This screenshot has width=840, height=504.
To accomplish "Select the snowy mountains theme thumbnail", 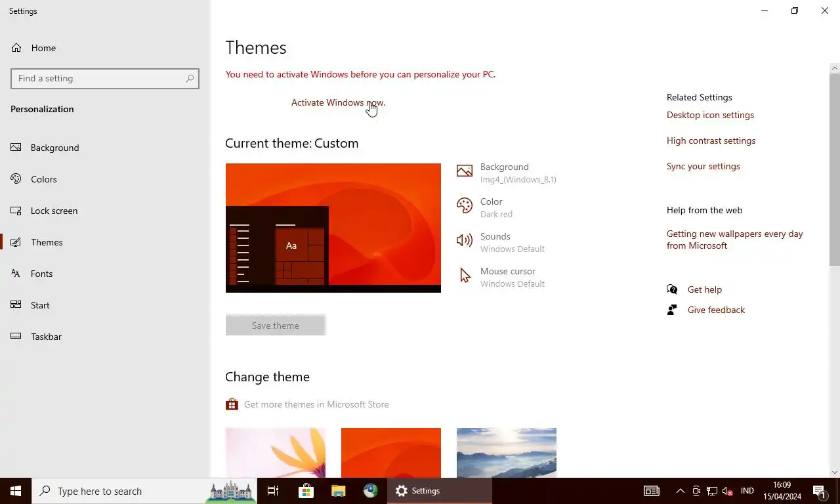I will pos(507,453).
